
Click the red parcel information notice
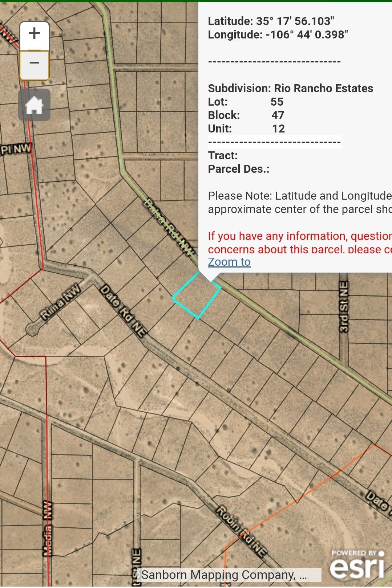[299, 242]
